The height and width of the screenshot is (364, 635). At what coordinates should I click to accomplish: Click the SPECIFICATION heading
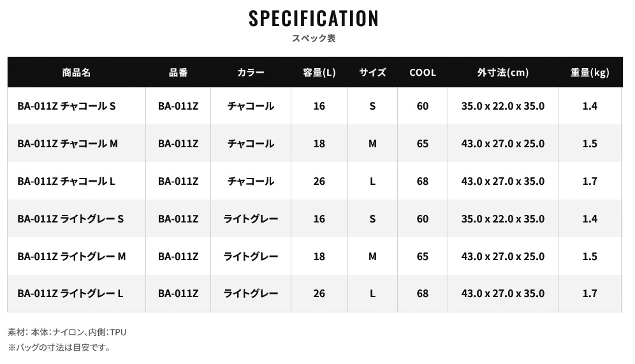[314, 18]
